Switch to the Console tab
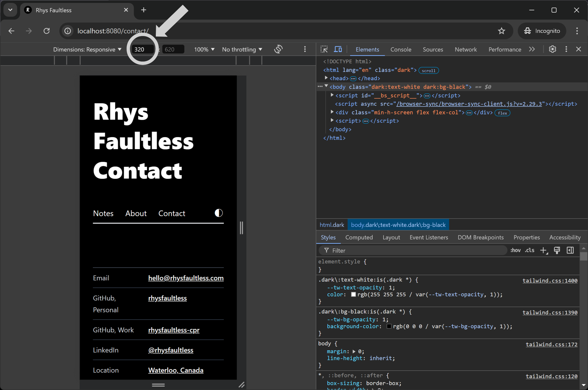 pyautogui.click(x=401, y=49)
